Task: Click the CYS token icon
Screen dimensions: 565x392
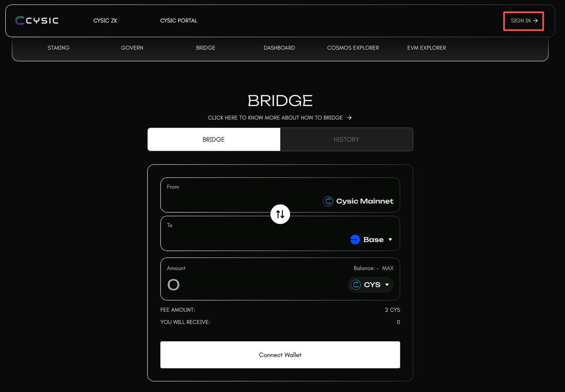Action: coord(356,285)
